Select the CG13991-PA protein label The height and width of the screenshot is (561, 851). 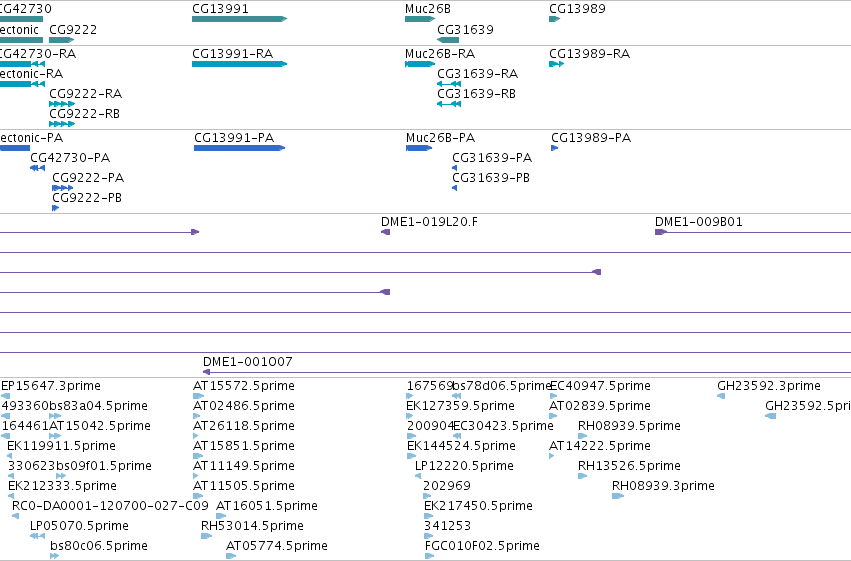click(x=234, y=138)
